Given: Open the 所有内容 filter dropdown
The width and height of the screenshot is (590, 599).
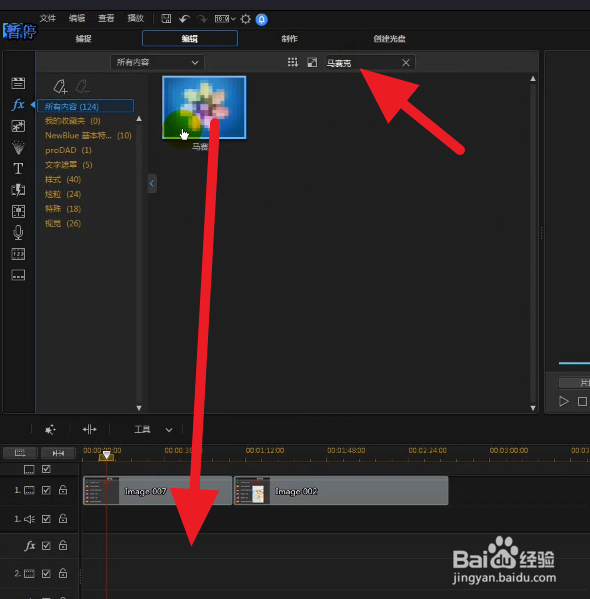Looking at the screenshot, I should pyautogui.click(x=157, y=62).
